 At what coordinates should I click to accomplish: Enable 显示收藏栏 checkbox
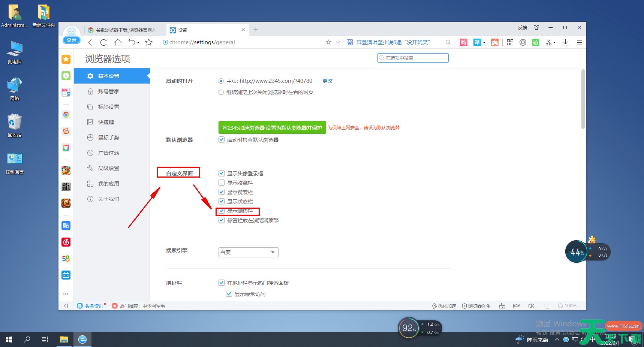(222, 182)
